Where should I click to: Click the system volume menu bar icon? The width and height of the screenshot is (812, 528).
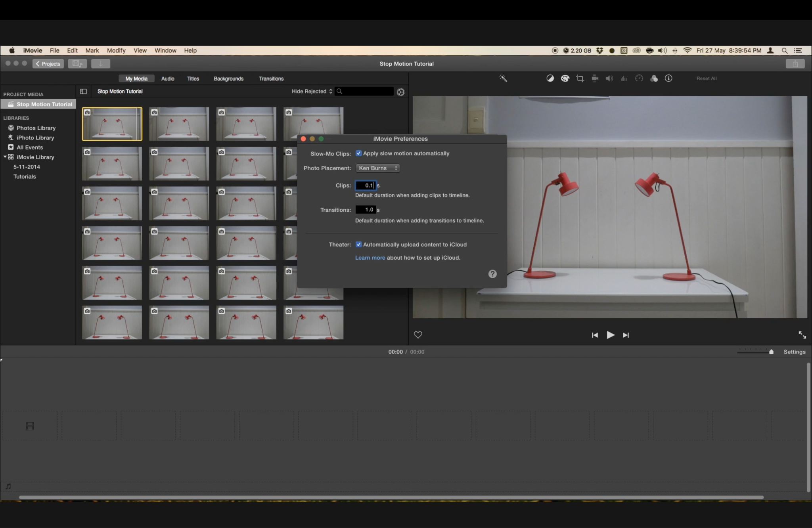point(662,50)
